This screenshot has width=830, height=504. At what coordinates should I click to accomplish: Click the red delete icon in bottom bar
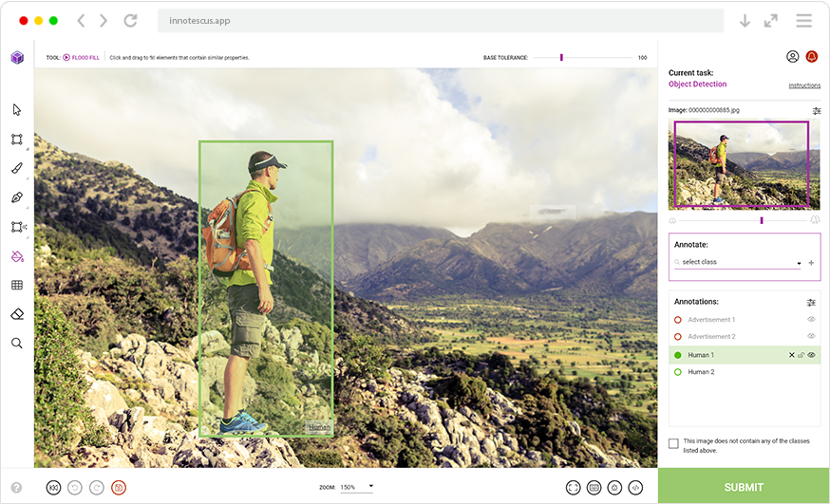pos(119,487)
